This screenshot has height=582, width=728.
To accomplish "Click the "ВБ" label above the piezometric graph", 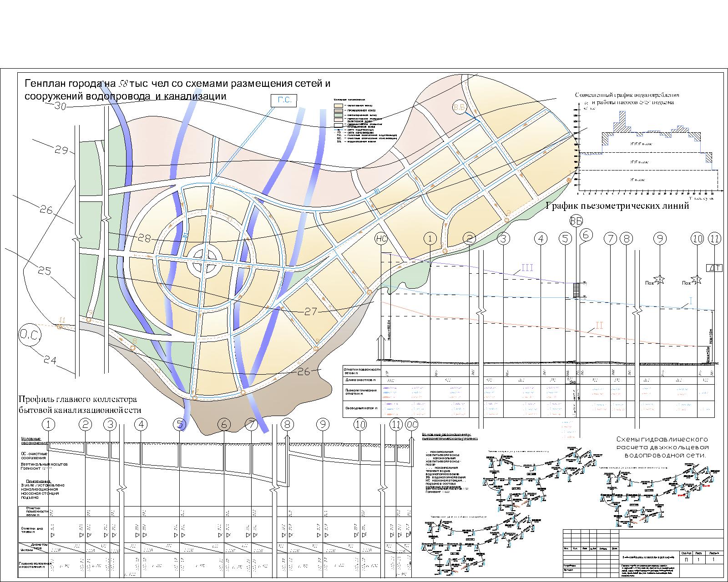I will (x=576, y=221).
